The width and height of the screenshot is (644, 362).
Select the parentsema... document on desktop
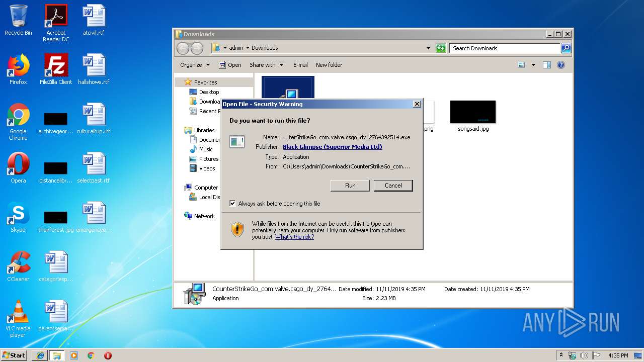coord(56,316)
